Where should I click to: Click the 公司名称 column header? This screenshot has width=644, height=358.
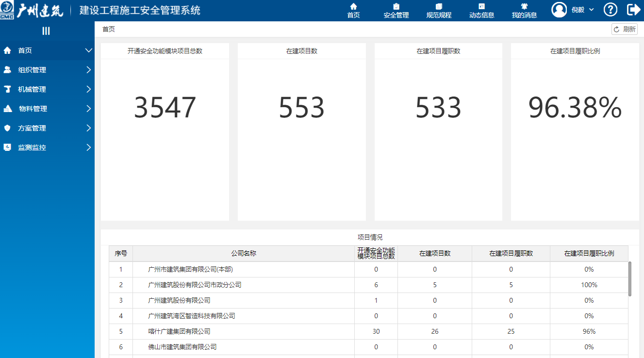tap(243, 253)
